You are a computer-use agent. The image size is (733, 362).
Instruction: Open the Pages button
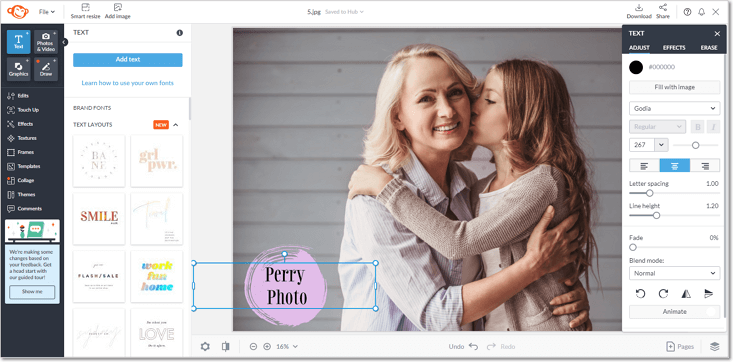click(x=680, y=347)
